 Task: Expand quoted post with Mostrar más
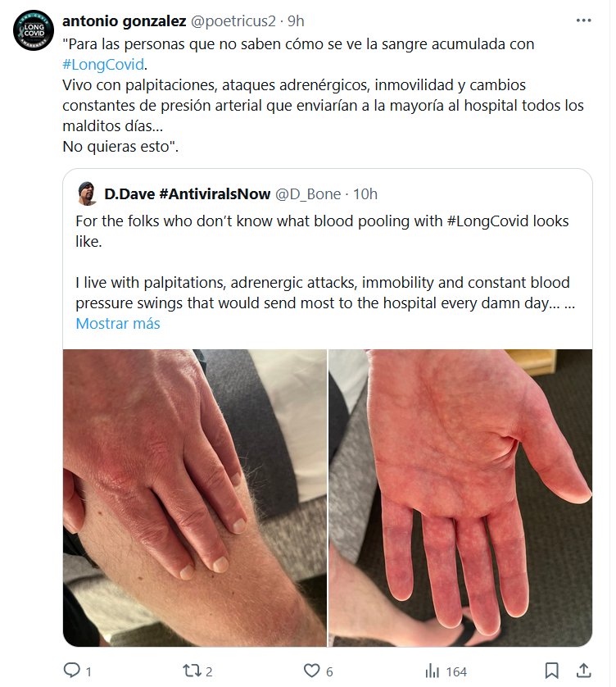coord(118,323)
